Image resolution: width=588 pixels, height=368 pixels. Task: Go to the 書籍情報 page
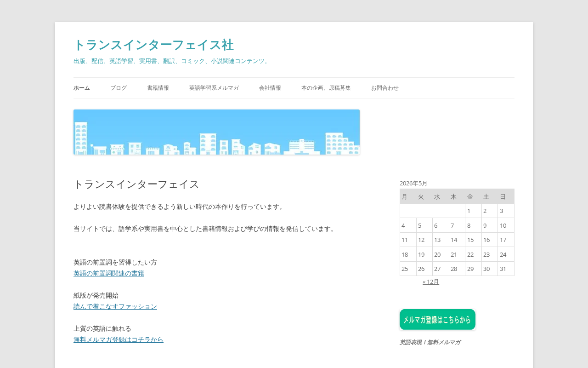tap(158, 88)
